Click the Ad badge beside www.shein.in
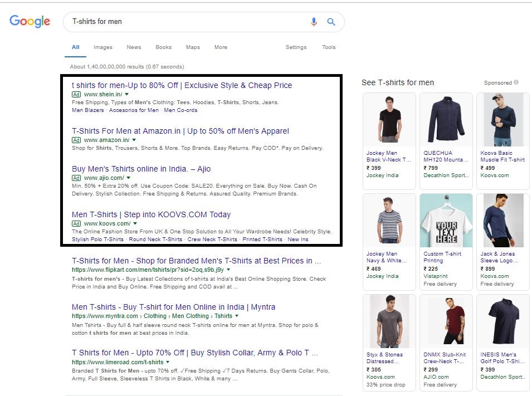This screenshot has height=396, width=532. click(76, 94)
